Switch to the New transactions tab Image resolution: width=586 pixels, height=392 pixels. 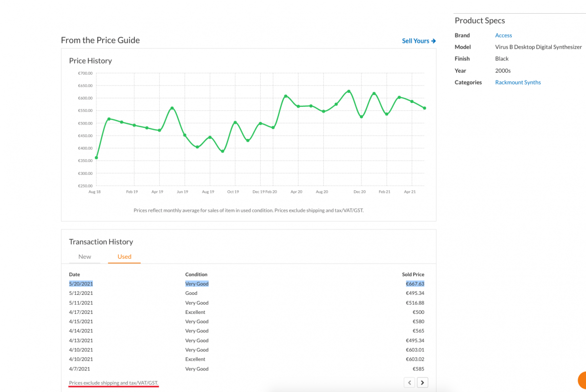click(x=84, y=256)
